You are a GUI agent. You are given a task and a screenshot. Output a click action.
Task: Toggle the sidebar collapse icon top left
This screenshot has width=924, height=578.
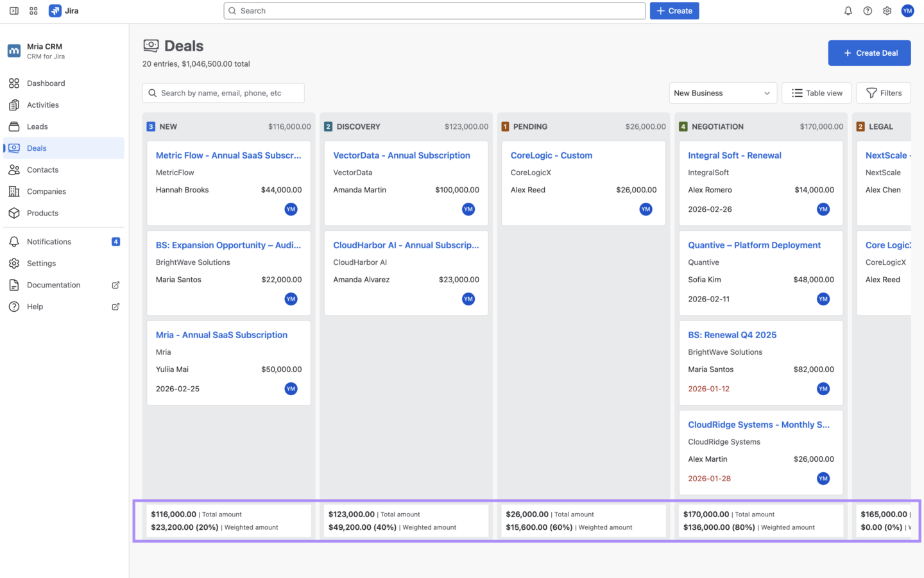(x=13, y=10)
